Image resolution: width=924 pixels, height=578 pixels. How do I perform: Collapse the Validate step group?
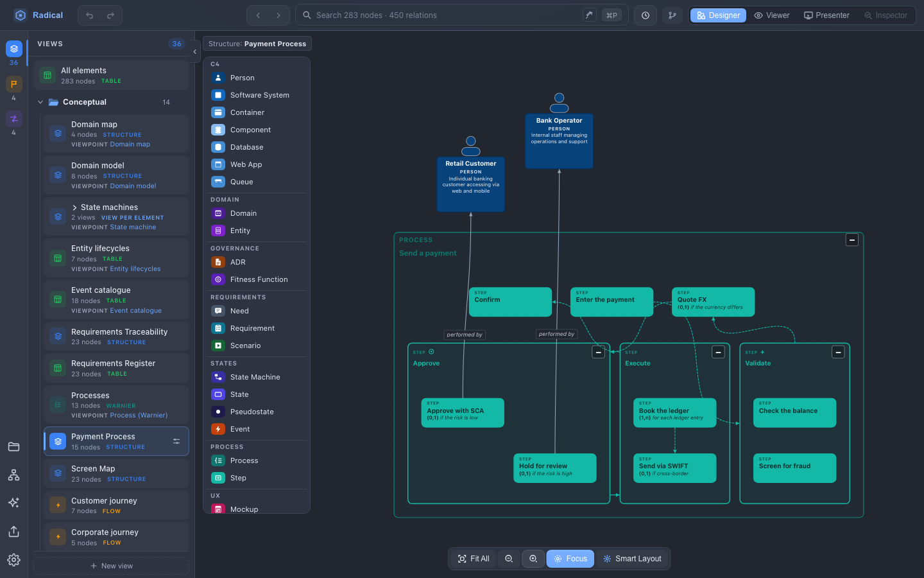click(838, 352)
